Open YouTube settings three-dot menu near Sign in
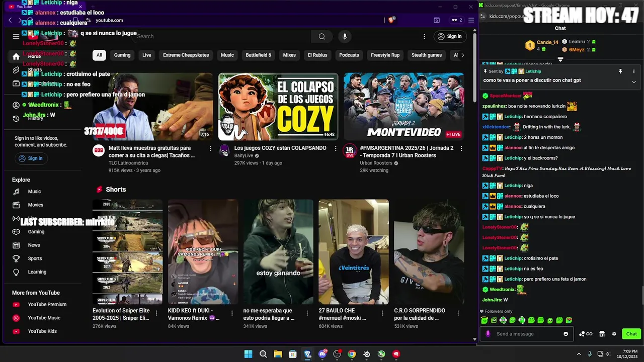Image resolution: width=644 pixels, height=362 pixels. coord(424,36)
